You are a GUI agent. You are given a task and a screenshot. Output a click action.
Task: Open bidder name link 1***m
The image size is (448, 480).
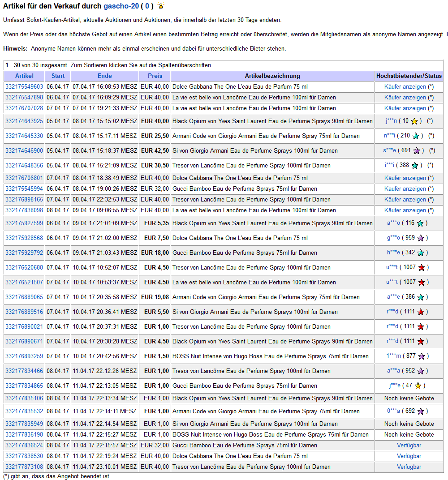(393, 356)
